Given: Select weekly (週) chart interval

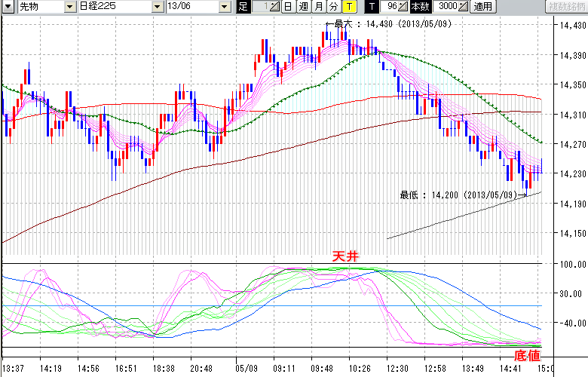Looking at the screenshot, I should click(303, 7).
